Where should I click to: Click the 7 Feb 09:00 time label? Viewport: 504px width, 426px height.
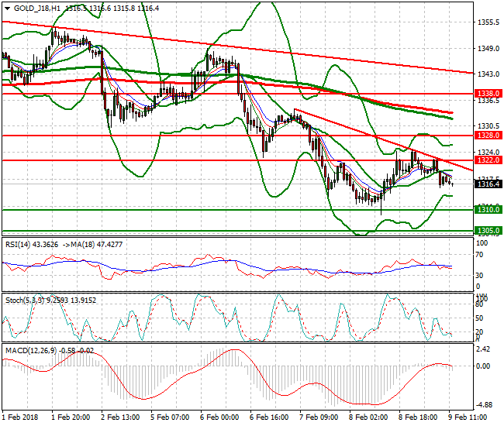point(319,417)
